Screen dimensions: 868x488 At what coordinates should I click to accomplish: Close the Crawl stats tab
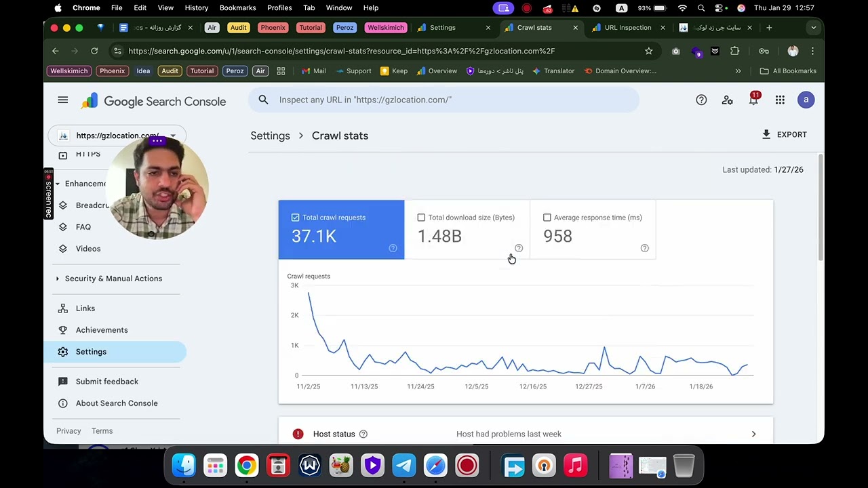point(576,28)
